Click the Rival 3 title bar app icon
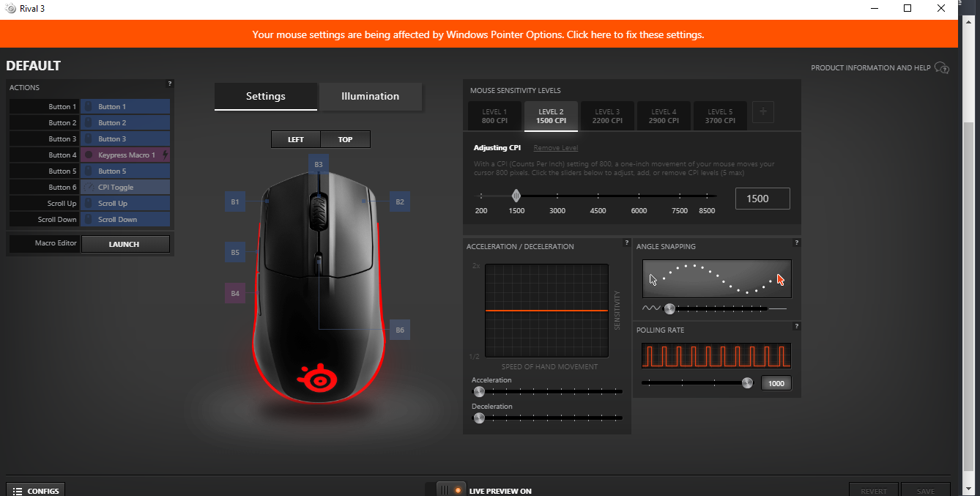 (10, 9)
